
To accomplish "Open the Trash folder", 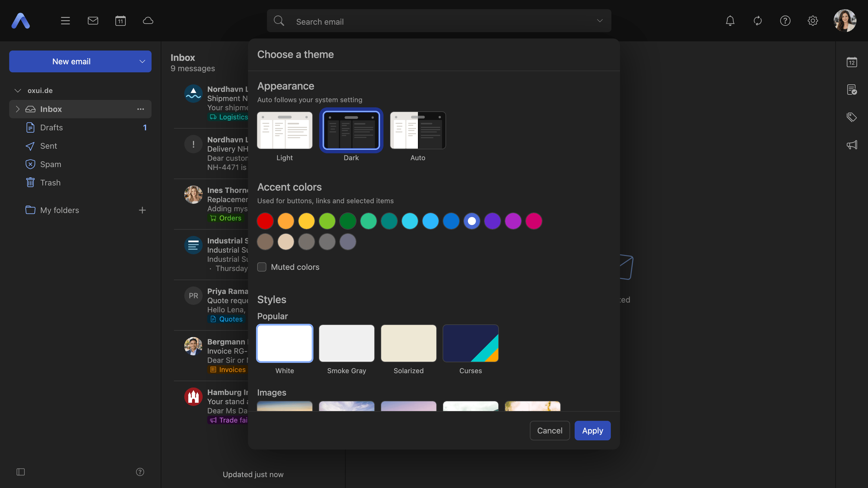I will click(x=80, y=183).
